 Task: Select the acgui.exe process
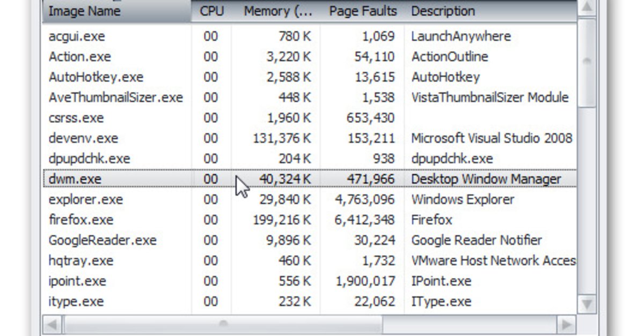pyautogui.click(x=77, y=36)
